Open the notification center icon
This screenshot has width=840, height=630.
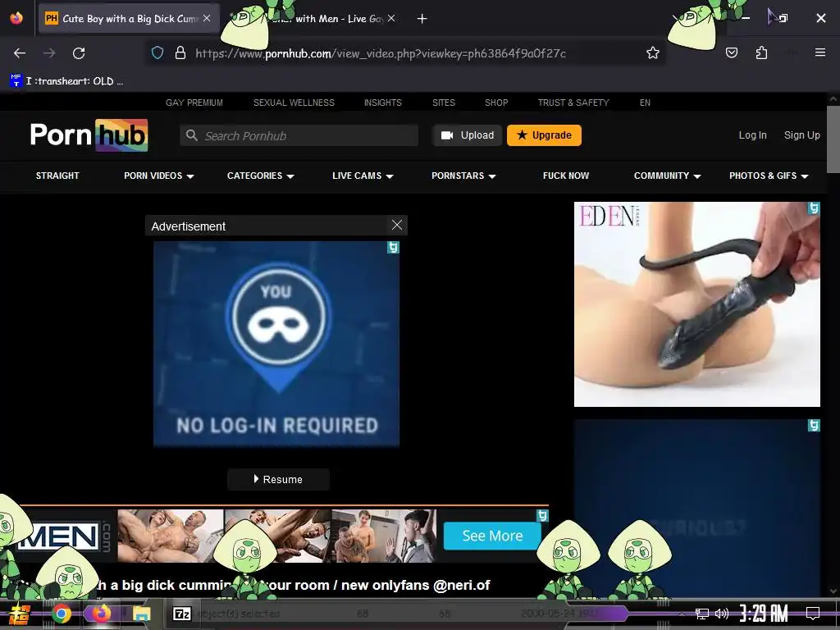tap(813, 613)
